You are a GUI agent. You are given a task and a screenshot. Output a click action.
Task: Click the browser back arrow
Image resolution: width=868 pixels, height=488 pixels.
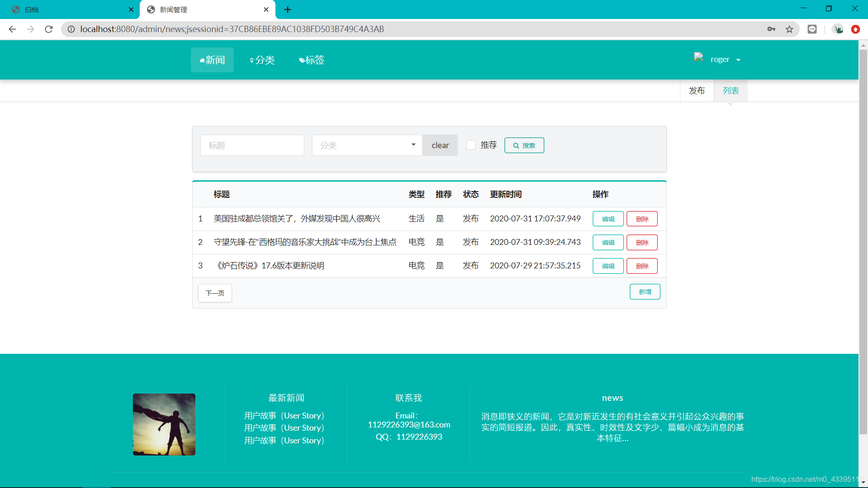pos(12,29)
